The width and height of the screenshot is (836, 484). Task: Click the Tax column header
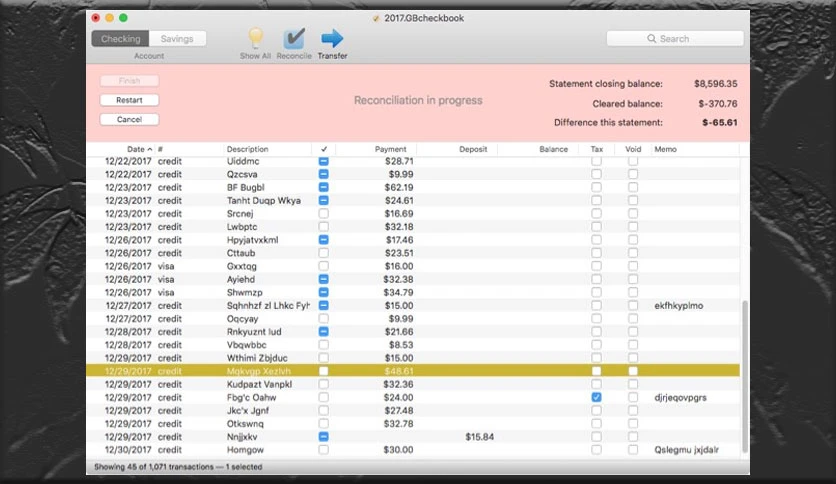click(597, 149)
